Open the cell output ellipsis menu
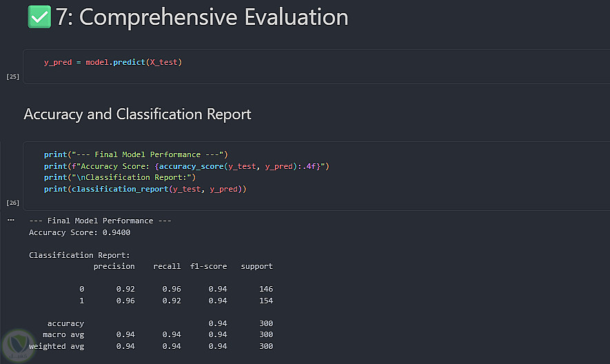 click(x=10, y=220)
